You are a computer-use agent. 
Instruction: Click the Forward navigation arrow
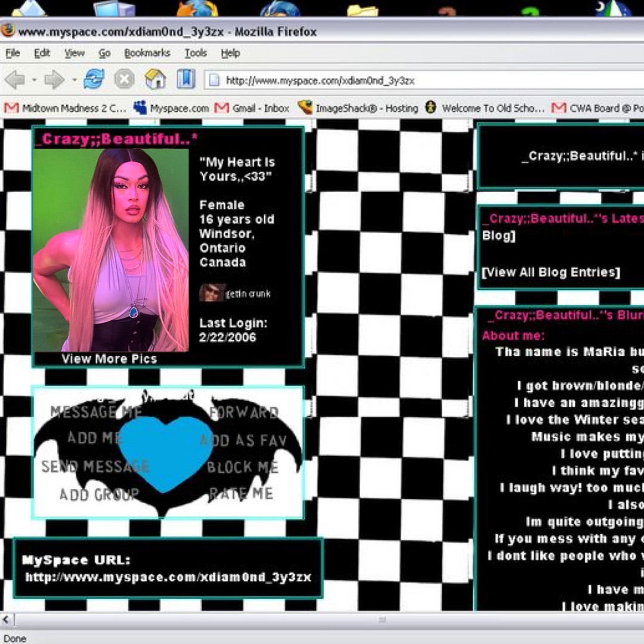click(x=54, y=79)
